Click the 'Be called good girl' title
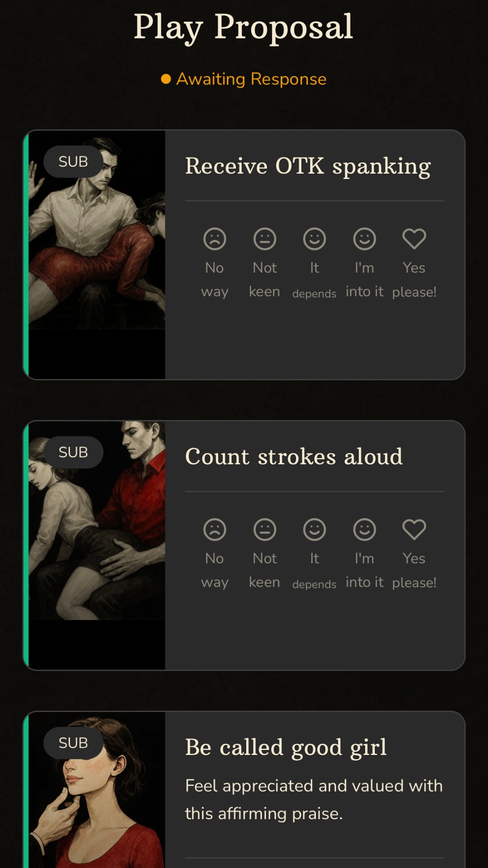 pos(286,747)
